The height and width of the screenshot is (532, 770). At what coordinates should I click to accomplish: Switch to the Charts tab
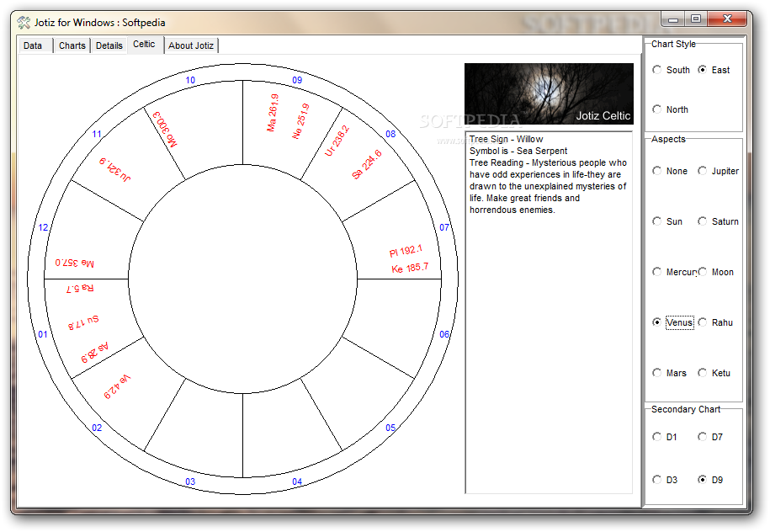72,45
